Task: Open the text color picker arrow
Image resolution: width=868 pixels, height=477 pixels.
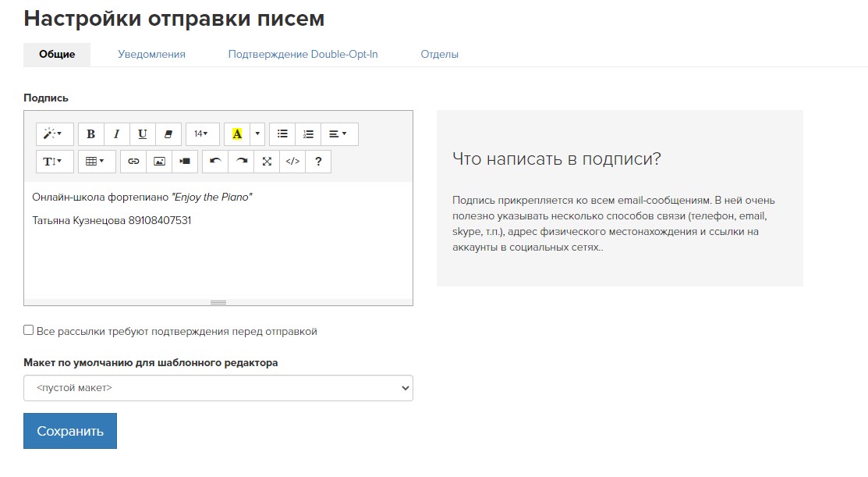Action: (258, 134)
